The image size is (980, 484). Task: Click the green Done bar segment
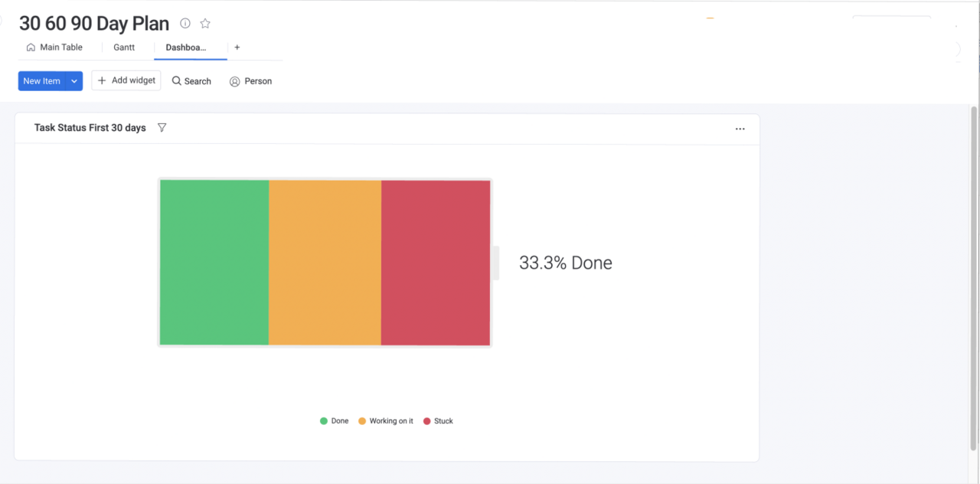(x=214, y=263)
